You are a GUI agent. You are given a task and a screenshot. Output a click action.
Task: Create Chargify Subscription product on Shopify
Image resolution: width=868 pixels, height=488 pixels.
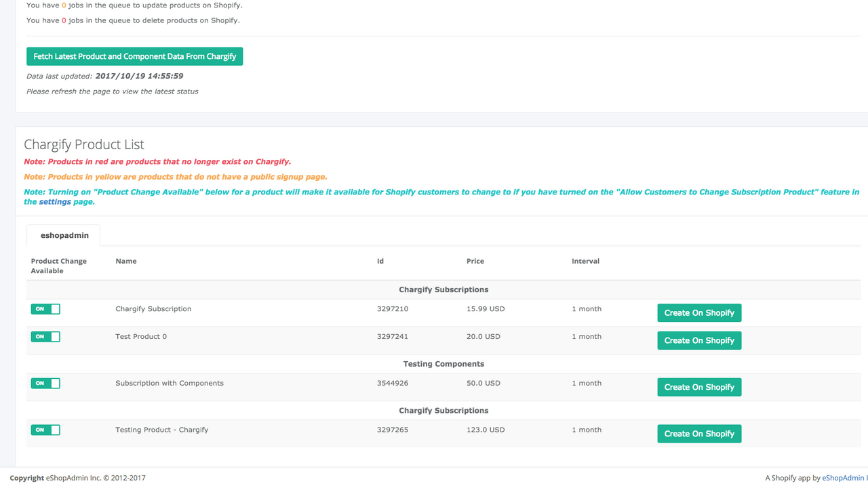(x=699, y=313)
